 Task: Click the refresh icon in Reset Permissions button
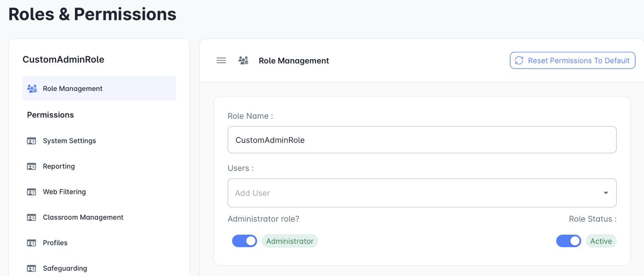519,61
